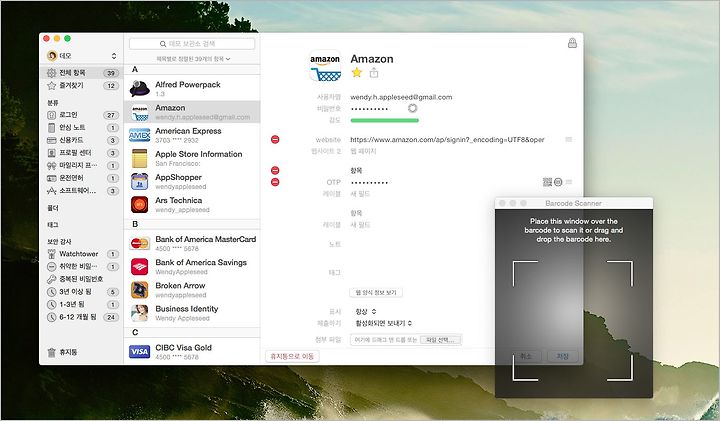Grab the reorder handle on OTP row
Viewport: 720px width, 421px height.
[569, 182]
